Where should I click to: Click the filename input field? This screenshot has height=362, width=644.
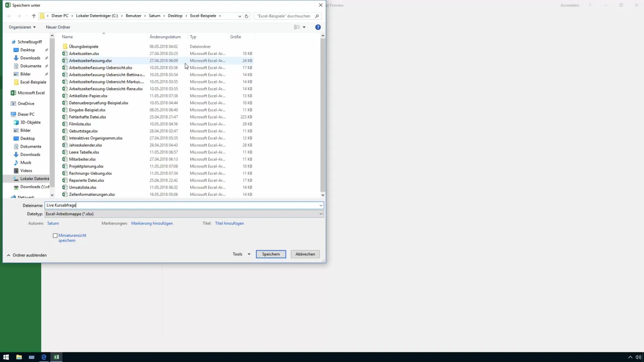click(x=183, y=205)
